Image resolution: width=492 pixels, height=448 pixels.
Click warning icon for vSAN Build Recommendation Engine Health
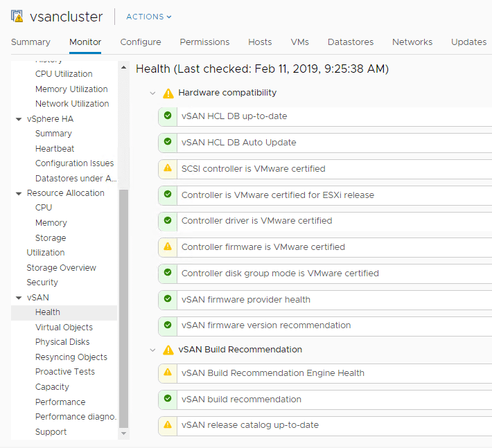coord(168,372)
